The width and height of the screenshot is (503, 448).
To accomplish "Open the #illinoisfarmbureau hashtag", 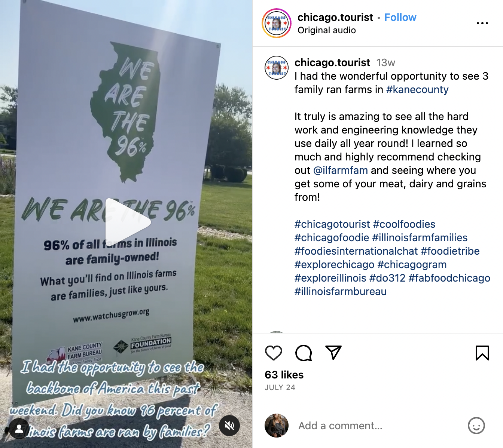I will pyautogui.click(x=341, y=291).
